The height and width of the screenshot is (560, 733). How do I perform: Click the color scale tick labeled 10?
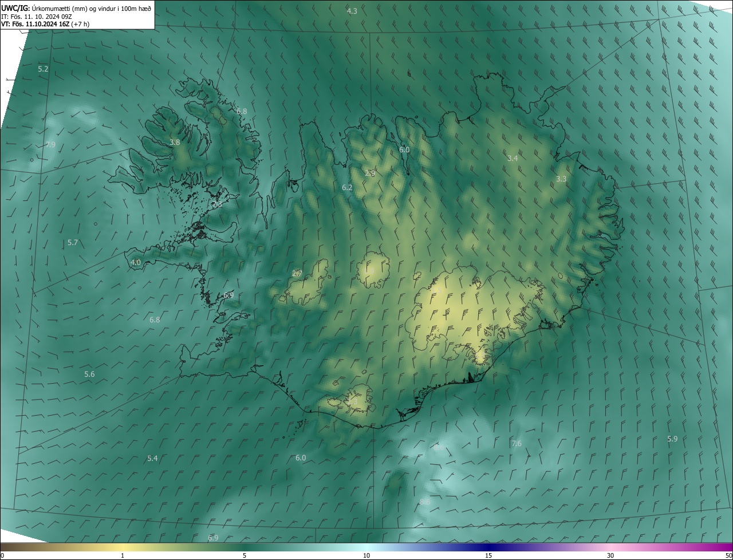point(366,555)
